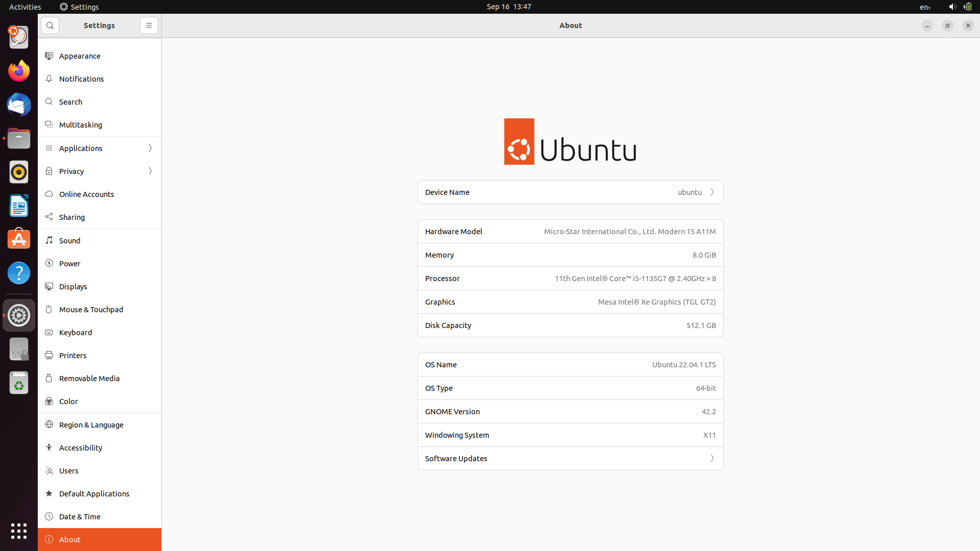Open Settings app menu in top bar
This screenshot has width=980, height=551.
pos(79,7)
